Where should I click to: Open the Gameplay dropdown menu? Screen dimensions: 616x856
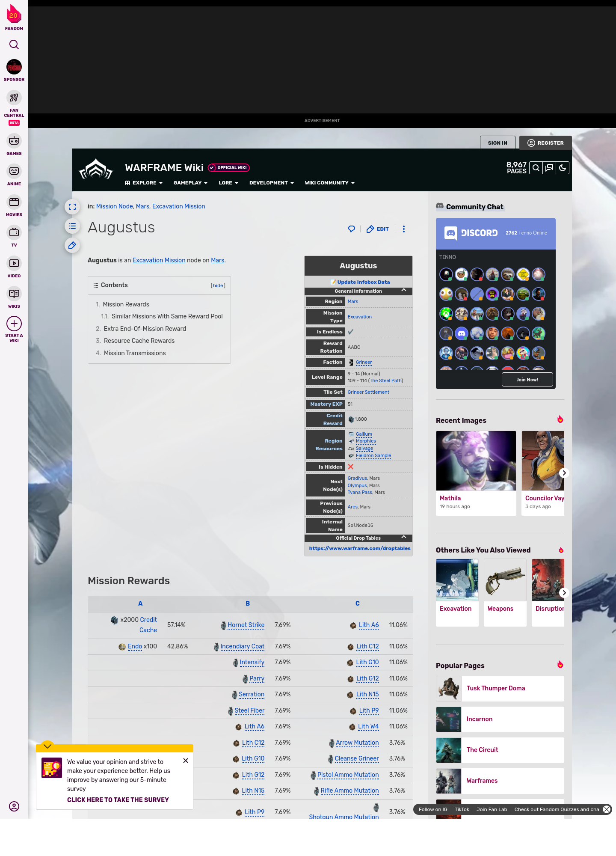pos(190,183)
